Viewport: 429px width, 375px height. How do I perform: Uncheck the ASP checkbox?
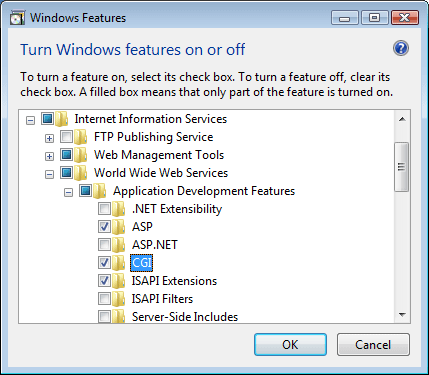pyautogui.click(x=104, y=227)
